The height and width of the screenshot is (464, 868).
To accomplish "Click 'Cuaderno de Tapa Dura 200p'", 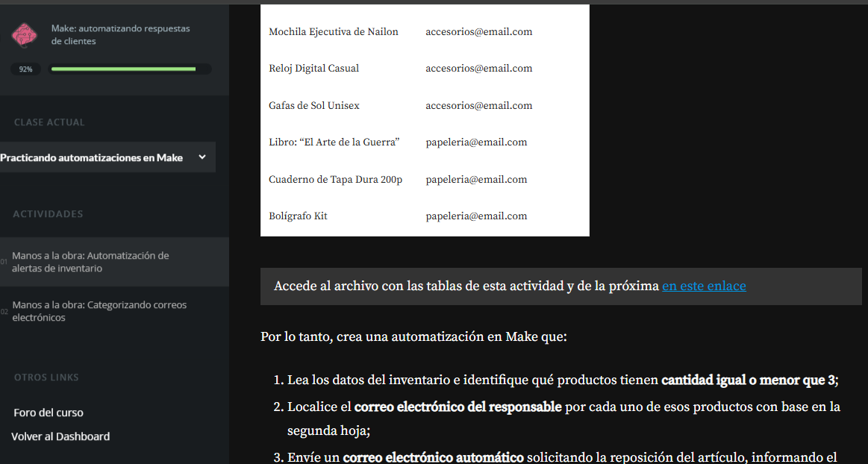I will pyautogui.click(x=334, y=179).
